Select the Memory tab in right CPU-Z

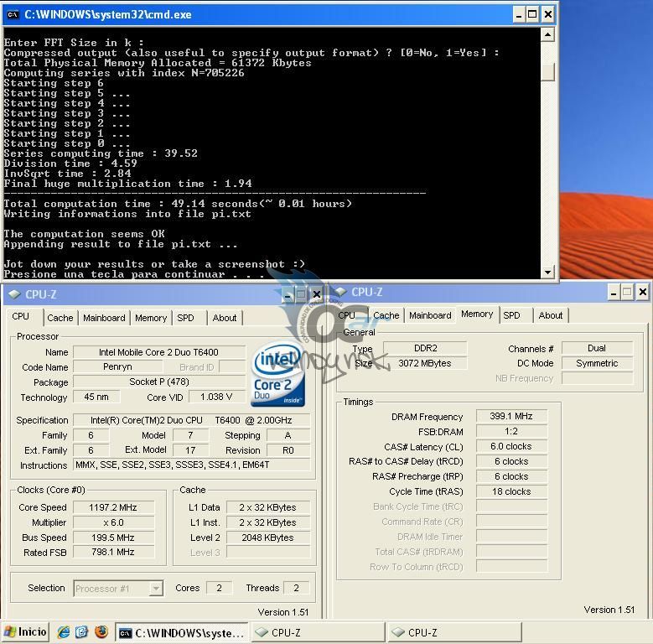point(477,314)
